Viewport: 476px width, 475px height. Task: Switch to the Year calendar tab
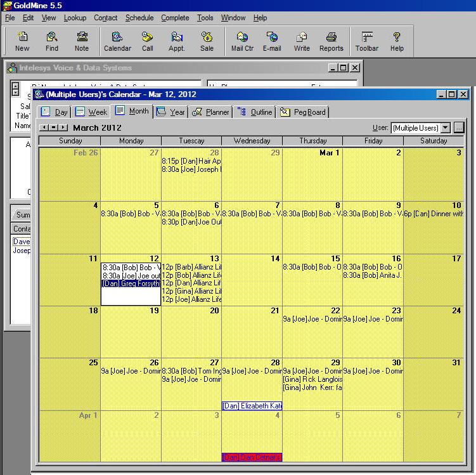(170, 112)
